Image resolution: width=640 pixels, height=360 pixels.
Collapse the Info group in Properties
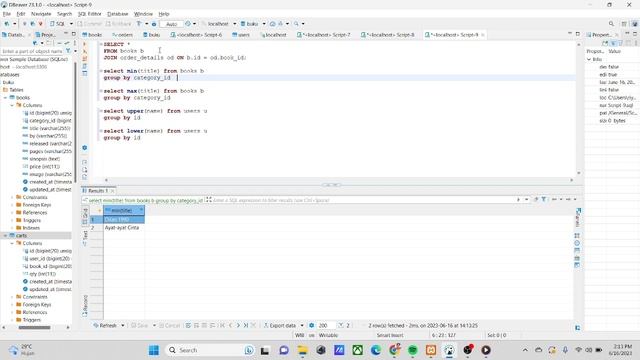[x=589, y=59]
